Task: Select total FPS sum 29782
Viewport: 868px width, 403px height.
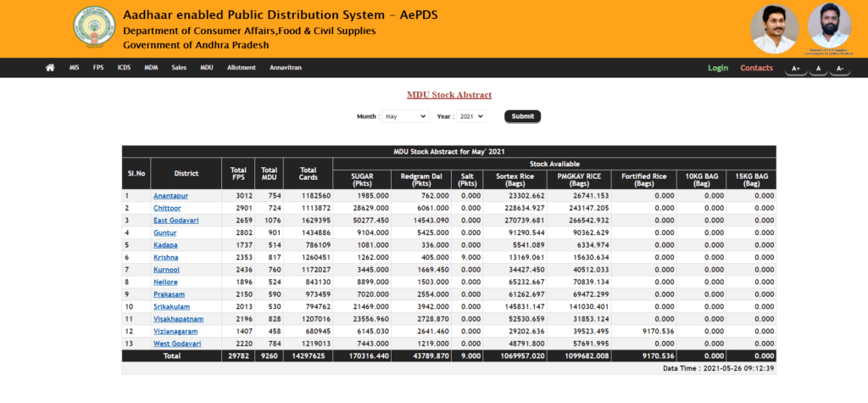Action: [x=240, y=355]
